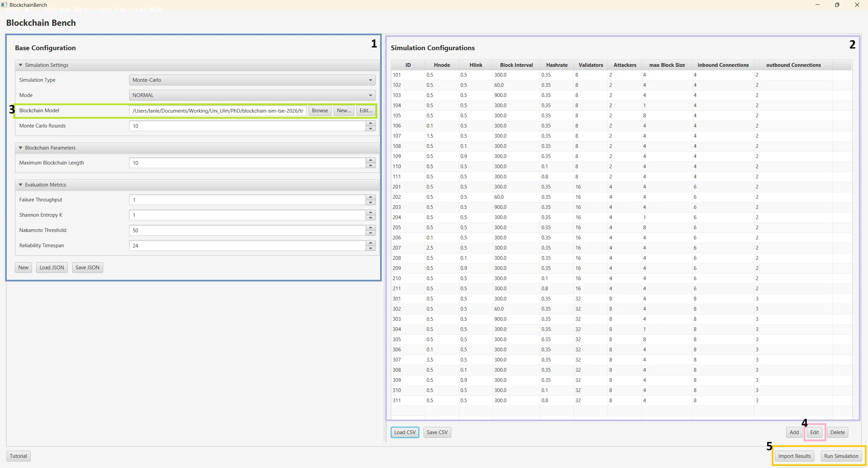Sort by the Validators column header
868x468 pixels.
pos(591,65)
